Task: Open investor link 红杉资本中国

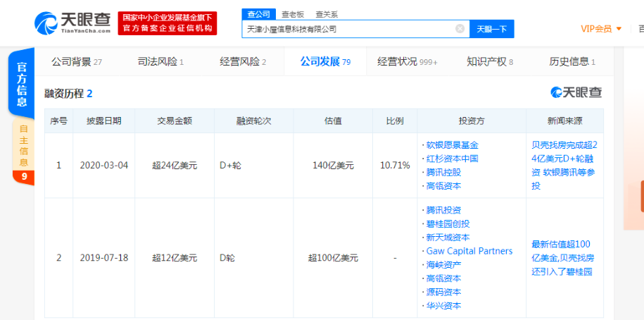Action: click(x=452, y=159)
